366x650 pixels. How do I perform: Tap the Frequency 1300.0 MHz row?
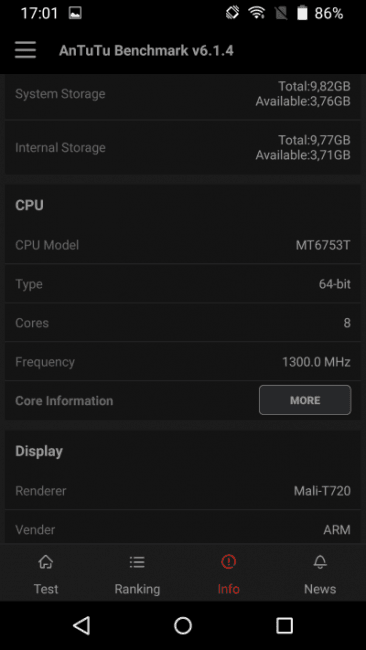183,362
